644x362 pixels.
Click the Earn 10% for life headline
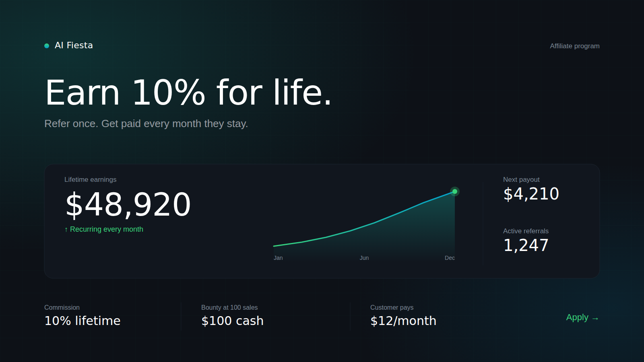(x=188, y=93)
